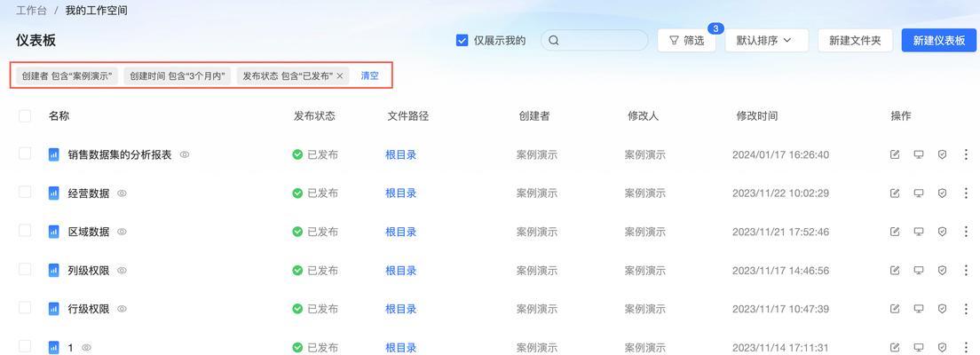Click the search magnifier icon

[x=554, y=41]
